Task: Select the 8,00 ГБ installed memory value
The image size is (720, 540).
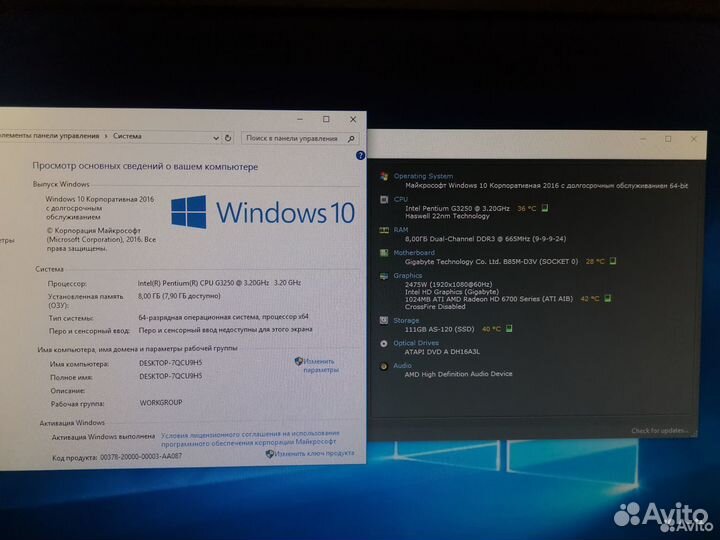Action: pos(179,296)
